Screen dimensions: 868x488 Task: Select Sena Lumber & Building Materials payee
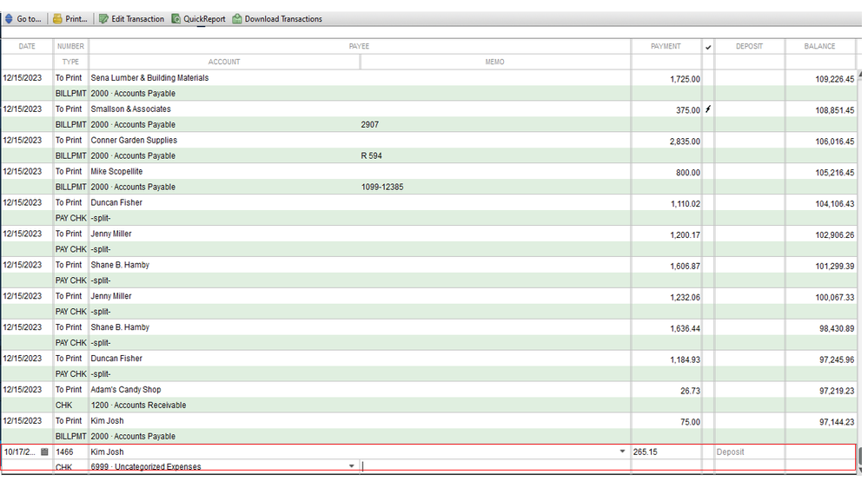149,78
